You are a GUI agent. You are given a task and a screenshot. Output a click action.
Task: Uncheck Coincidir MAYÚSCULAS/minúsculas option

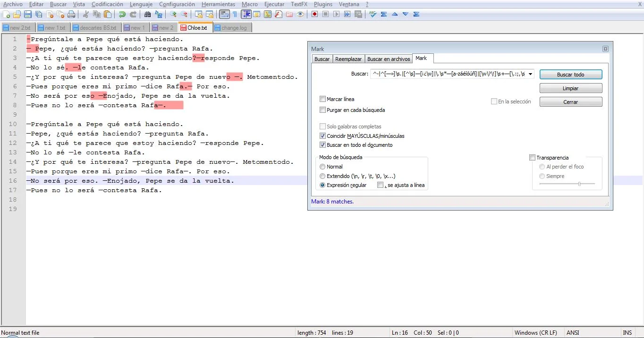[322, 136]
